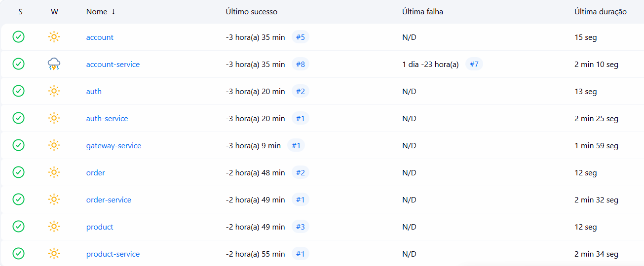Open the account-service job link
Image resolution: width=644 pixels, height=266 pixels.
tap(113, 65)
